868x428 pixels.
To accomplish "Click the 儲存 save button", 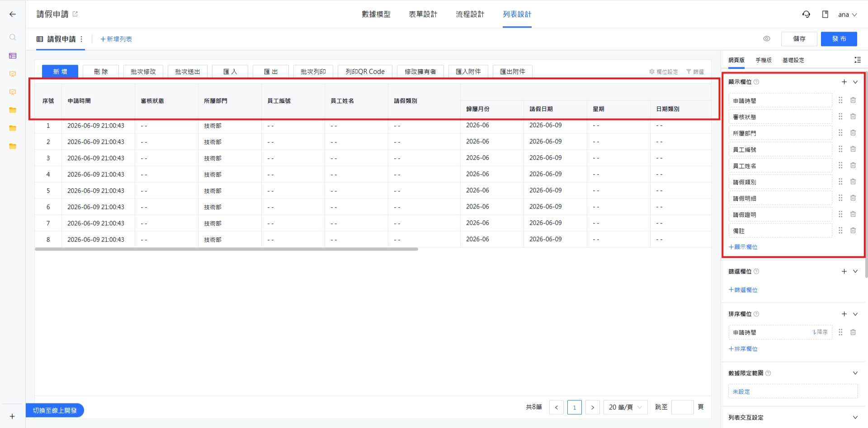I will coord(799,39).
